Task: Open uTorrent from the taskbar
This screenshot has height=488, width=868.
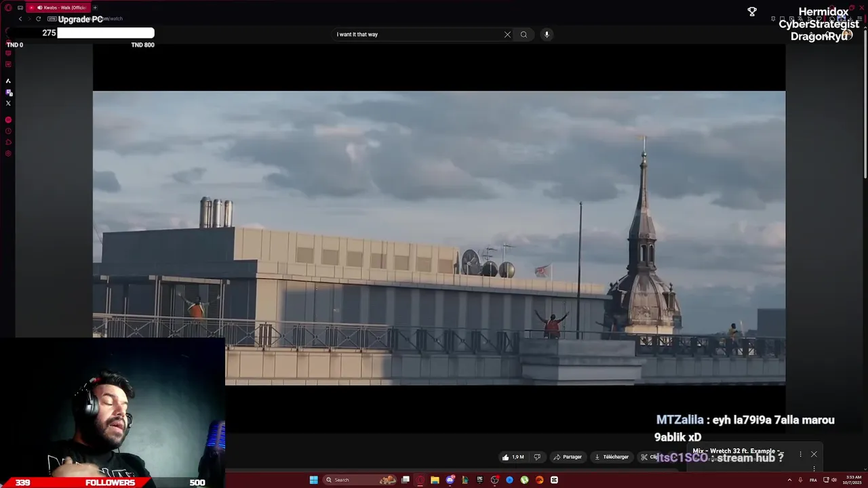Action: pyautogui.click(x=524, y=480)
